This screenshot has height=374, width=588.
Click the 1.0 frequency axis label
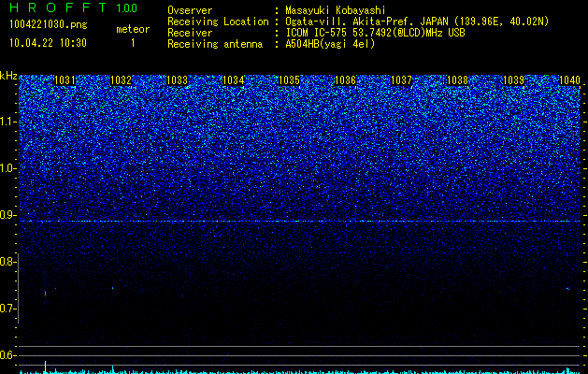[x=8, y=168]
